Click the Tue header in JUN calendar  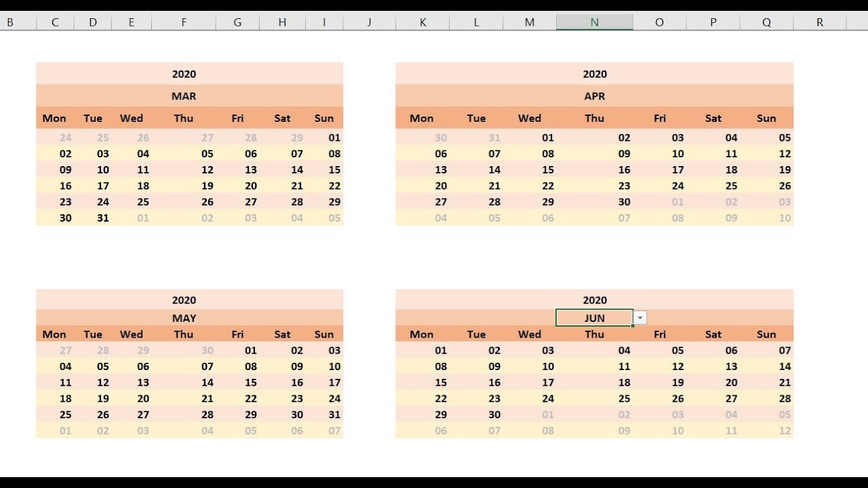[x=476, y=334]
